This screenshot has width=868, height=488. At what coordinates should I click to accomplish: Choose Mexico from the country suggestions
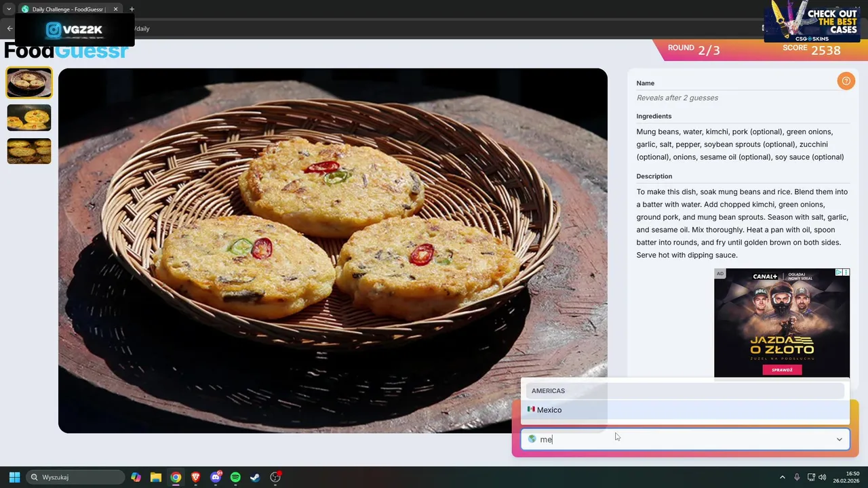tap(685, 410)
